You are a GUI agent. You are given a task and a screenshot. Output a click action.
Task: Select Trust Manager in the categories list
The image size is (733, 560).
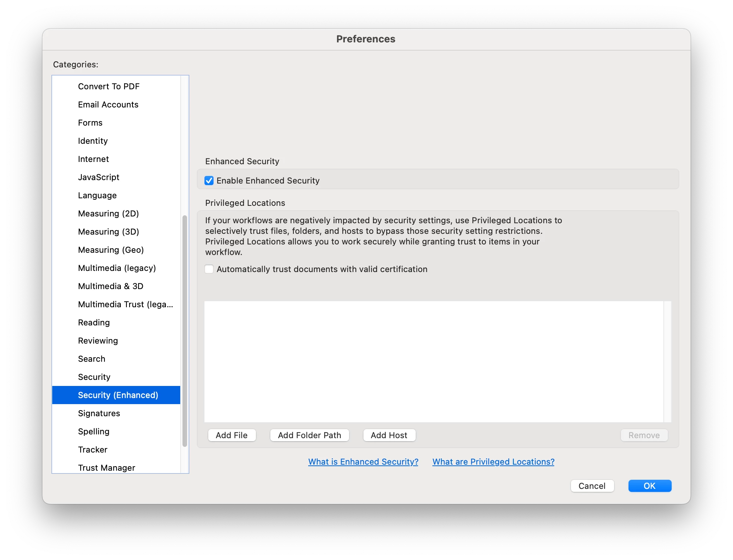coord(106,468)
